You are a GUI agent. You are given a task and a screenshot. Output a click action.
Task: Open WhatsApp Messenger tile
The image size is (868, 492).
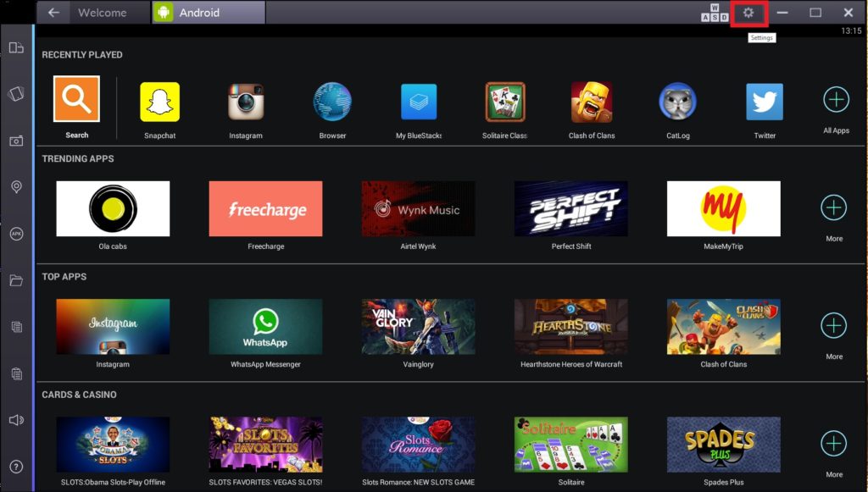pos(265,327)
